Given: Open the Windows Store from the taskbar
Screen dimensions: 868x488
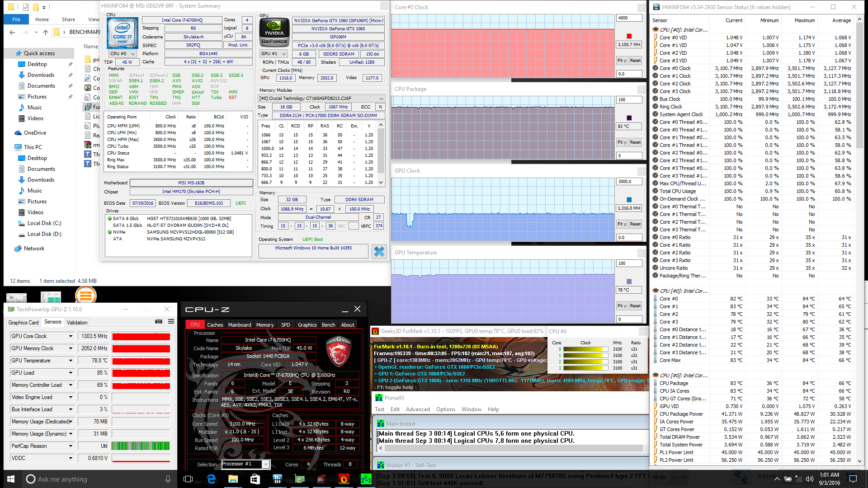Looking at the screenshot, I should point(255,479).
